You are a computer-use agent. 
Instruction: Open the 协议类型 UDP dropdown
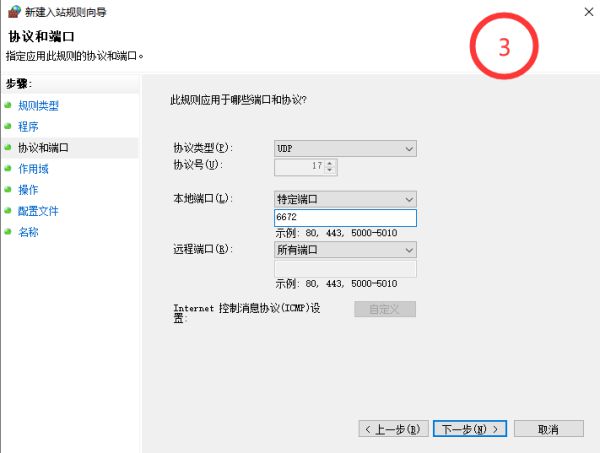(345, 148)
